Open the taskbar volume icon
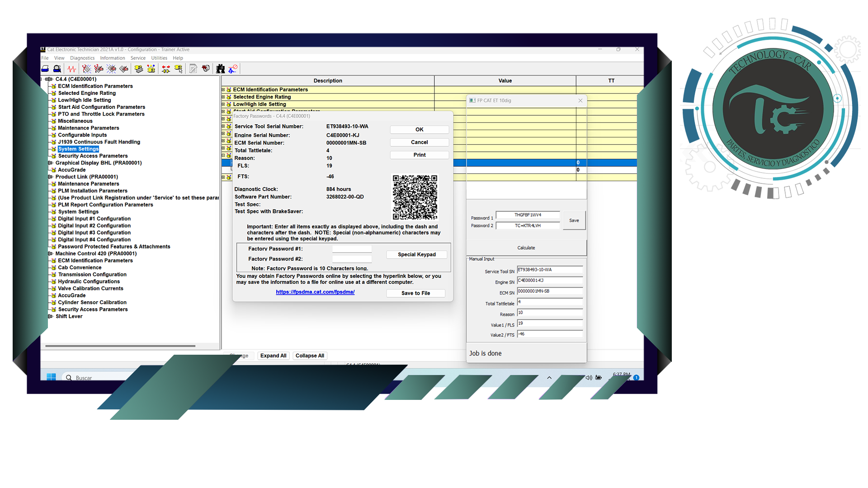 point(589,377)
